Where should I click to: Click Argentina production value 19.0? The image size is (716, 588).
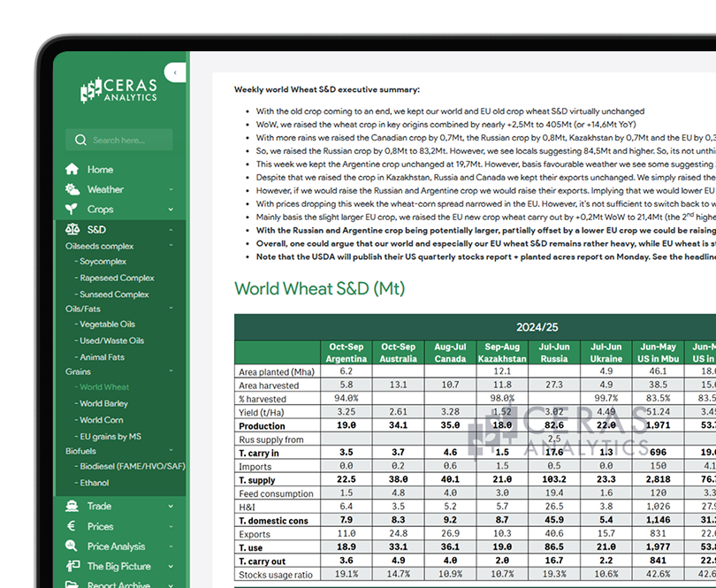point(347,425)
